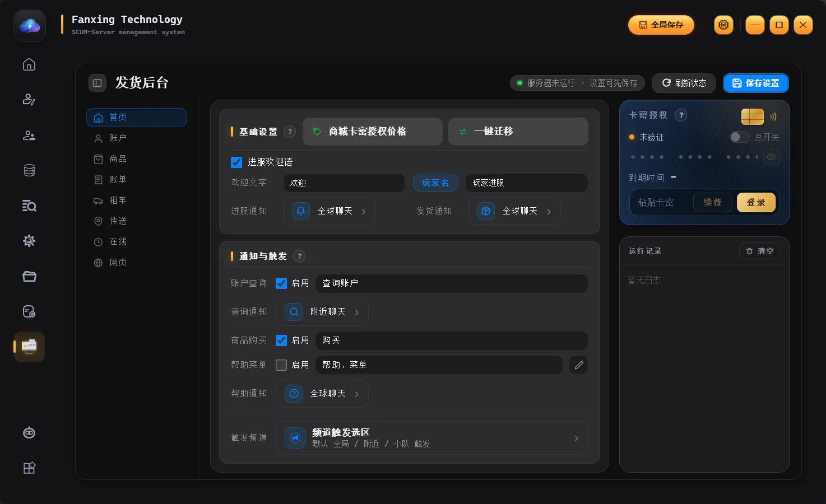826x504 pixels.
Task: Collapse the panel using the icon beside 发货后台
Action: (x=97, y=83)
